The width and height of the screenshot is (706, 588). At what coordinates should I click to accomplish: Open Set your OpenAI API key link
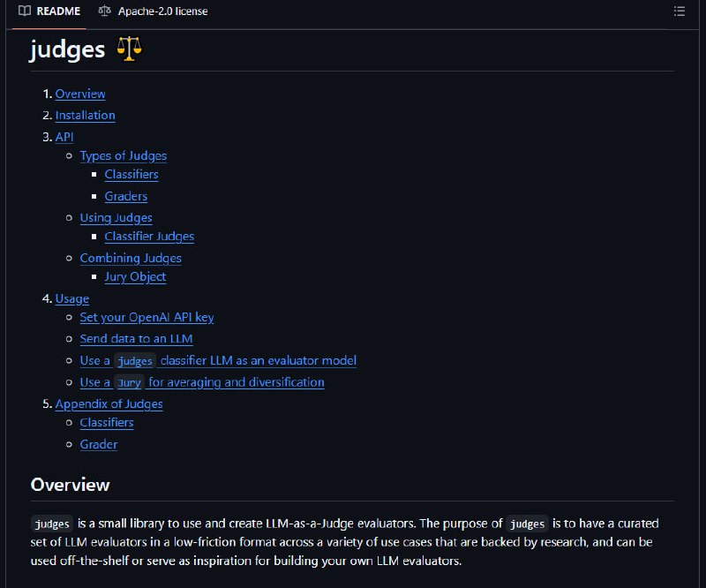146,318
